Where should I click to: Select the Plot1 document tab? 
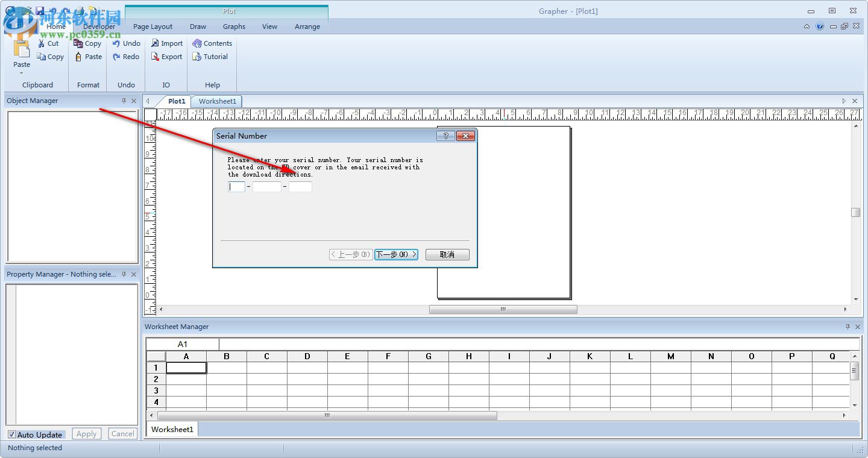(177, 101)
